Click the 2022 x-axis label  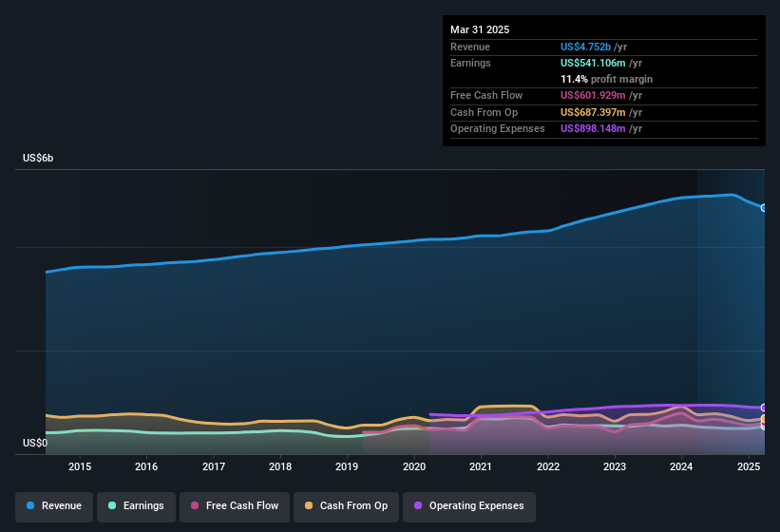pos(547,466)
